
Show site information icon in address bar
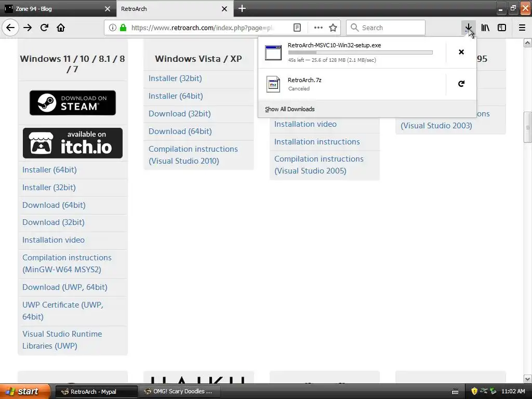[x=113, y=28]
